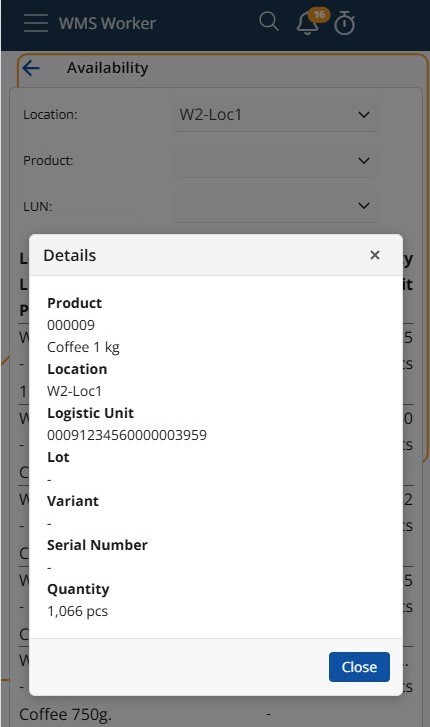This screenshot has width=430, height=727.
Task: Click the Details dialog title
Action: point(70,255)
